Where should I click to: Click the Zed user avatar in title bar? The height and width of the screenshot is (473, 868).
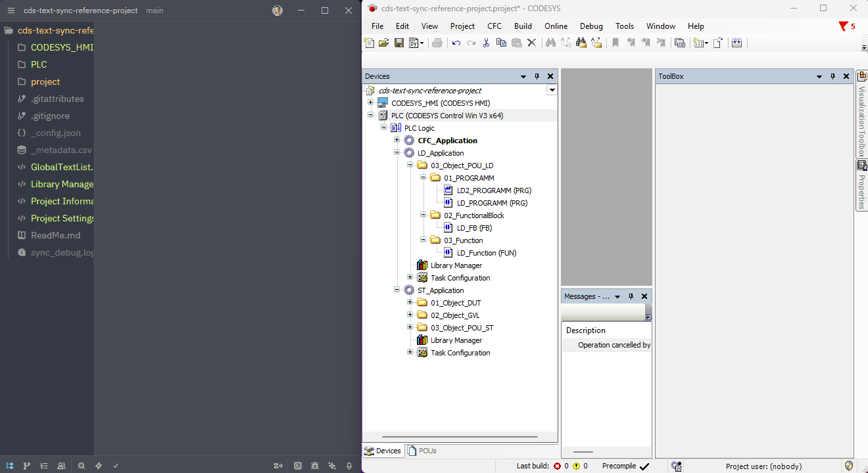pyautogui.click(x=277, y=11)
